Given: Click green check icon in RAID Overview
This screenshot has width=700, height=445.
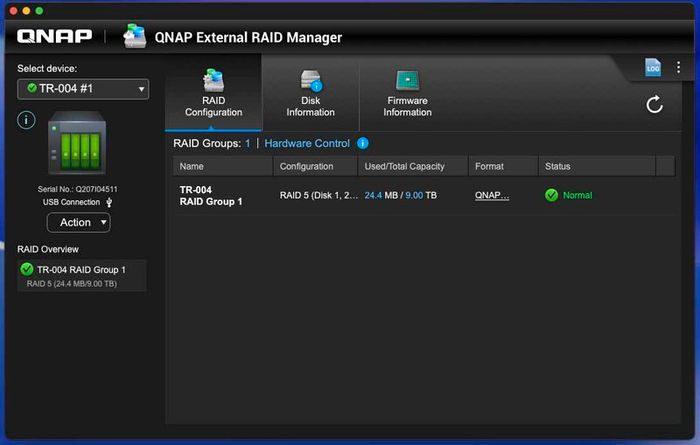Looking at the screenshot, I should click(27, 269).
